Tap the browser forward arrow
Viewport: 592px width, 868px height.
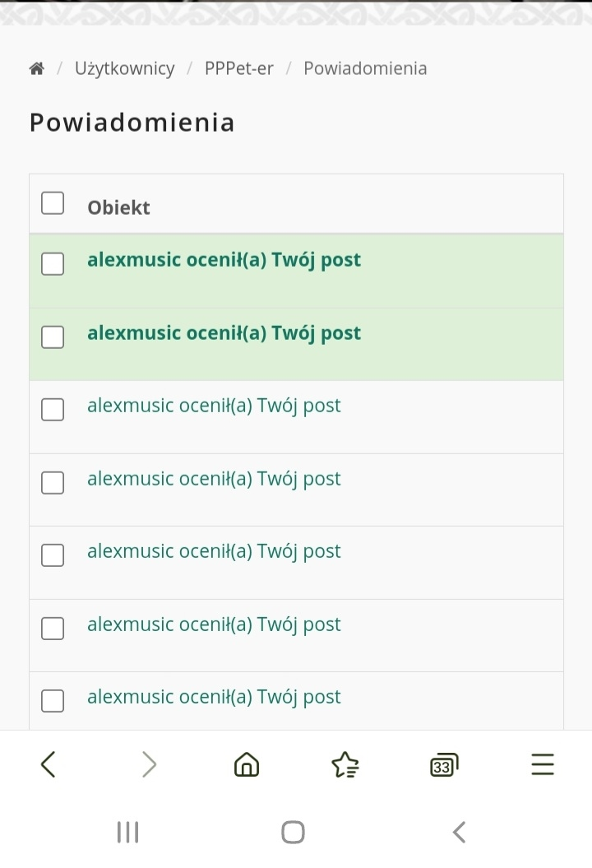click(149, 764)
